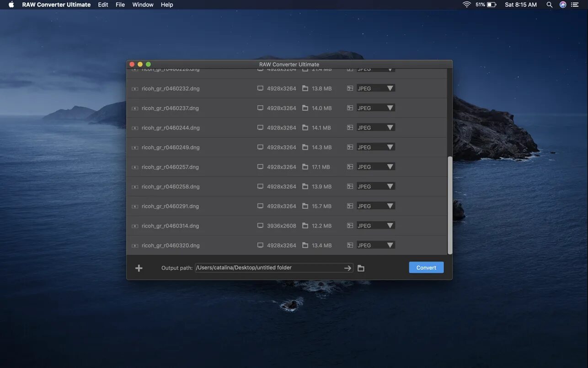Viewport: 588px width, 368px height.
Task: Click resolution monitor icon in ricoh_gr_r0460232.dng row
Action: point(260,88)
